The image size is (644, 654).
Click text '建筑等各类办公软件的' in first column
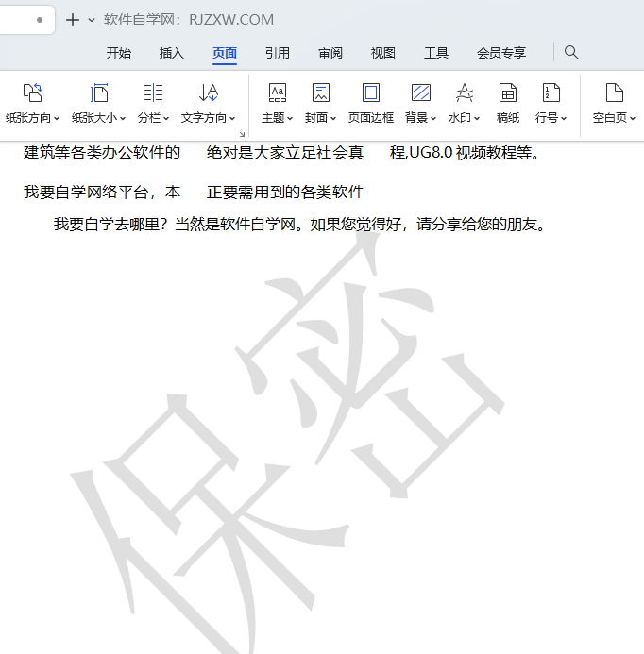(102, 153)
